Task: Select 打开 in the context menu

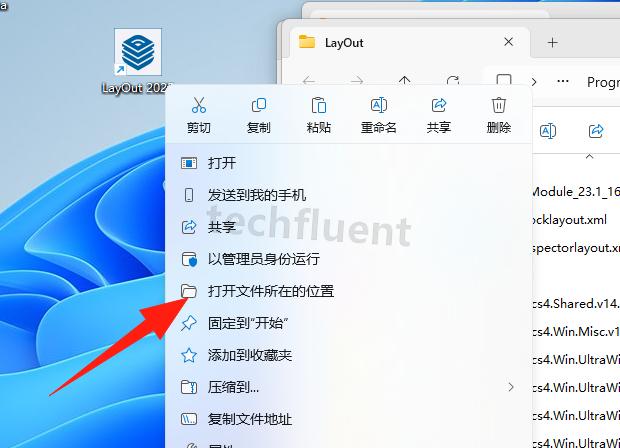Action: pyautogui.click(x=348, y=163)
